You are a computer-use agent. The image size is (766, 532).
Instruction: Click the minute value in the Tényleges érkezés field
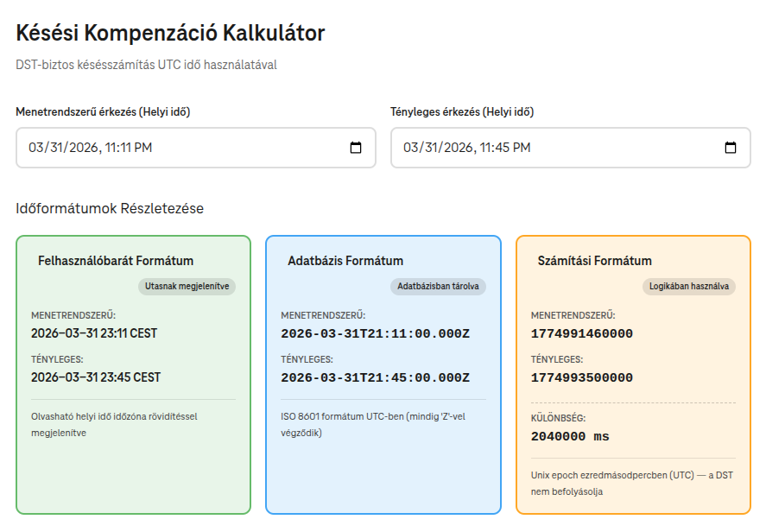point(503,147)
